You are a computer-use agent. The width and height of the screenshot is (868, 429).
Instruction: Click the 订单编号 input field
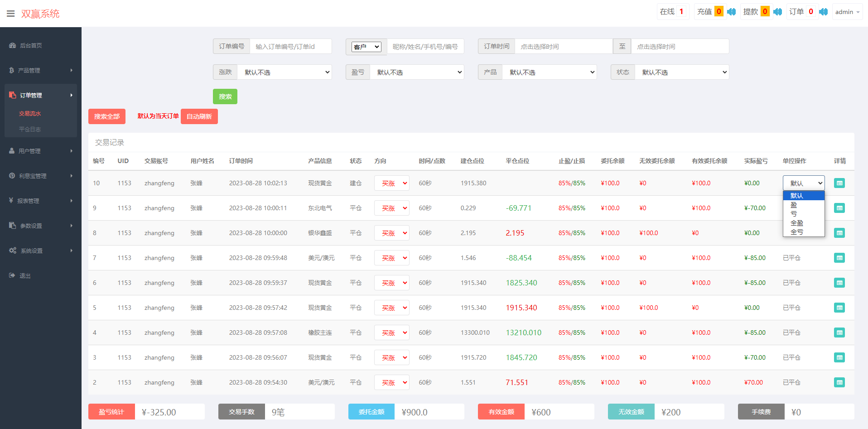point(290,46)
